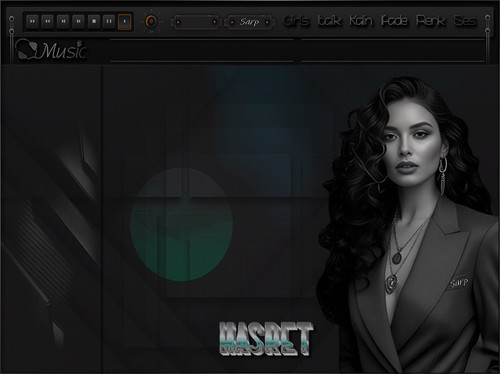This screenshot has height=374, width=500.
Task: Select the Sarp name field
Action: point(250,22)
